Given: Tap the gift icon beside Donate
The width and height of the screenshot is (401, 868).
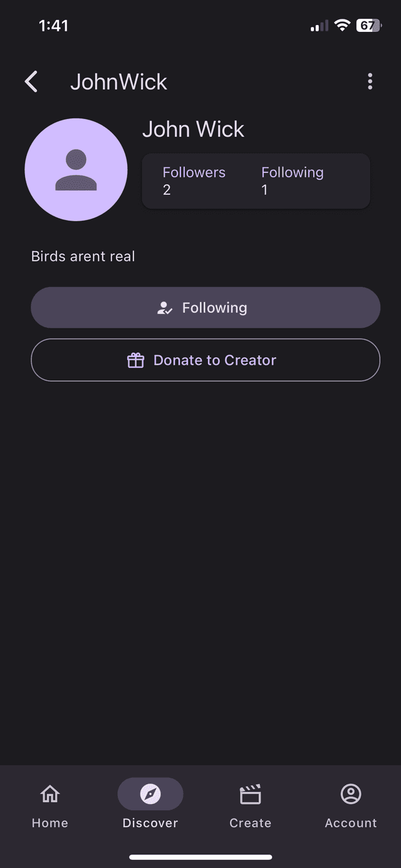Looking at the screenshot, I should (136, 360).
